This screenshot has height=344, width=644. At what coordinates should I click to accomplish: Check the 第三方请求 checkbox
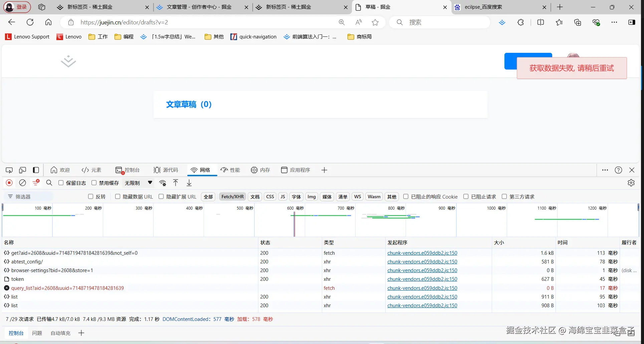[504, 197]
